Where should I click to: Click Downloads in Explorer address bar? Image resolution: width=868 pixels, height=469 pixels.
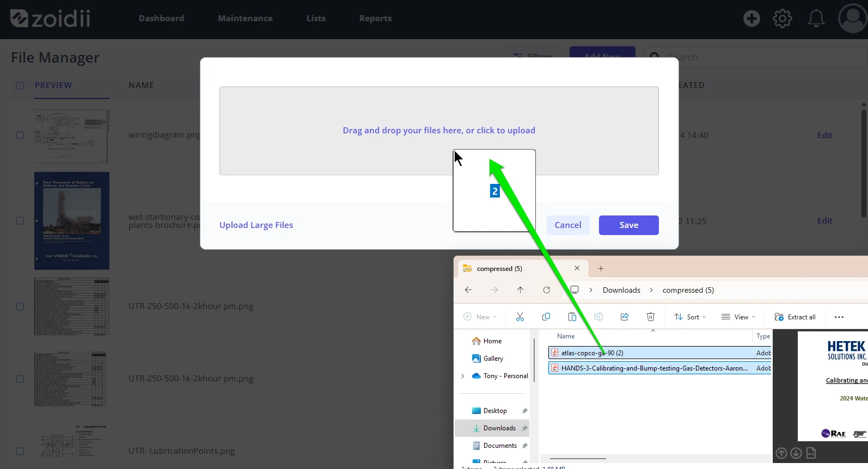621,290
